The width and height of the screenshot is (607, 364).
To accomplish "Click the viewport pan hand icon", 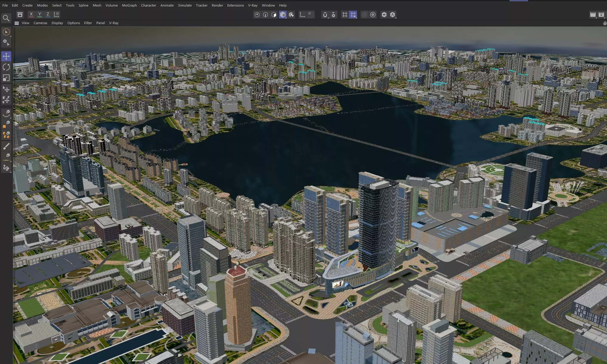I will pos(605,23).
